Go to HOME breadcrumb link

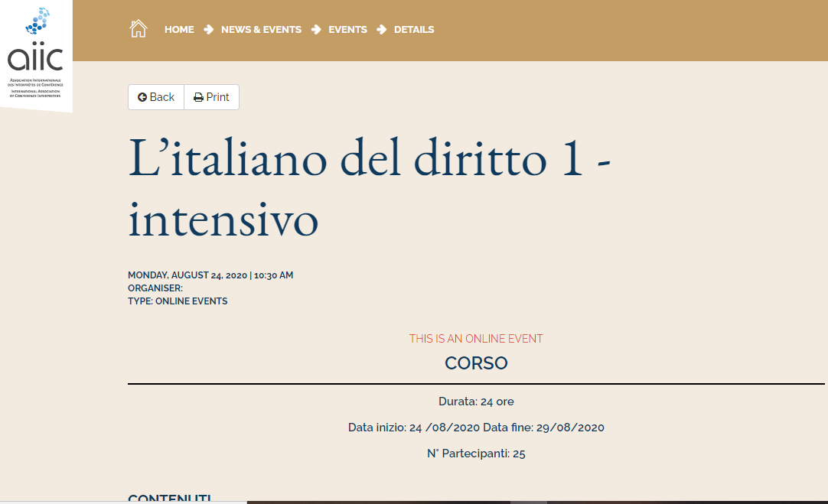tap(179, 30)
